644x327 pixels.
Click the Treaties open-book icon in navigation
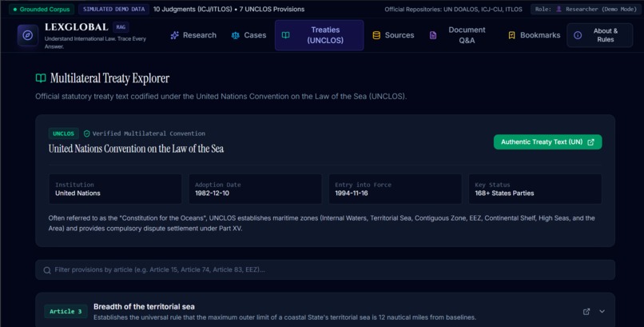285,35
